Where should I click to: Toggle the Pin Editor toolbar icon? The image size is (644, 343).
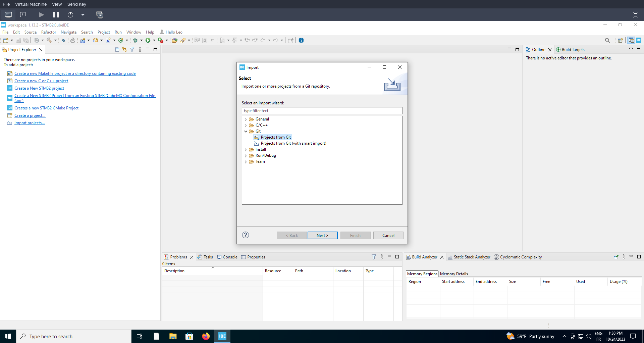point(291,40)
